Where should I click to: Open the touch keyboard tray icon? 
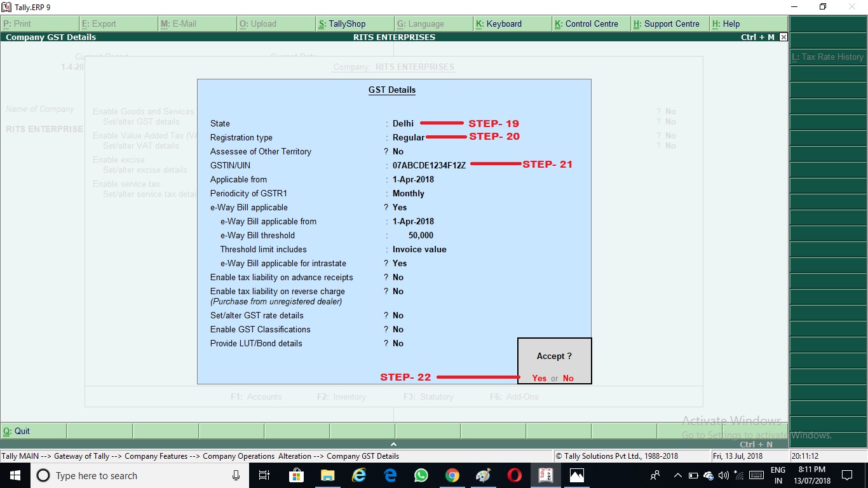[x=756, y=475]
